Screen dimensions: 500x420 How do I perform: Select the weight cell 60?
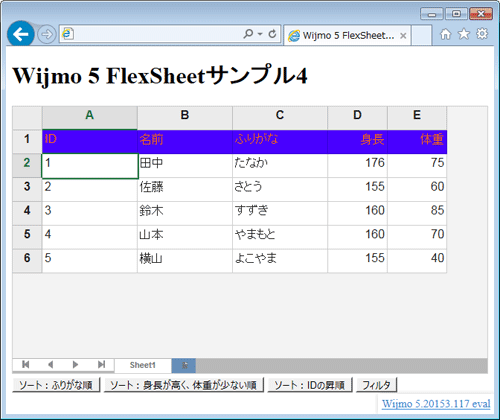pos(417,189)
